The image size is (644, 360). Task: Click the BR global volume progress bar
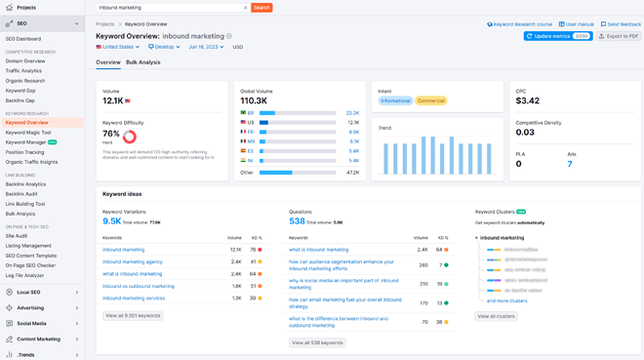pos(298,113)
